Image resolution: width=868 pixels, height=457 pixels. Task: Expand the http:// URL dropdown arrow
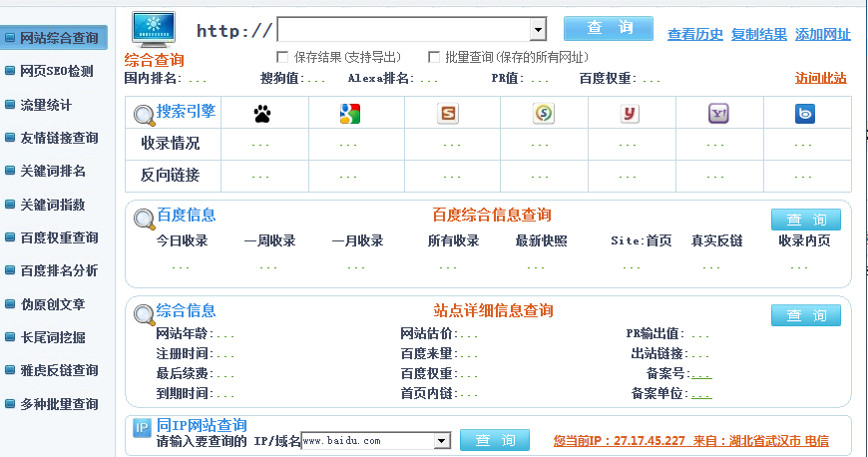tap(538, 30)
